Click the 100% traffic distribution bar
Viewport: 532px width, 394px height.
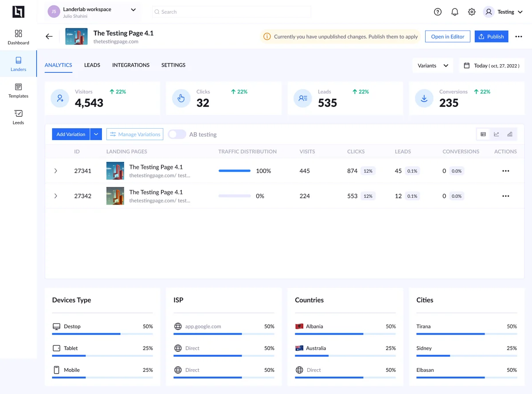coord(235,171)
